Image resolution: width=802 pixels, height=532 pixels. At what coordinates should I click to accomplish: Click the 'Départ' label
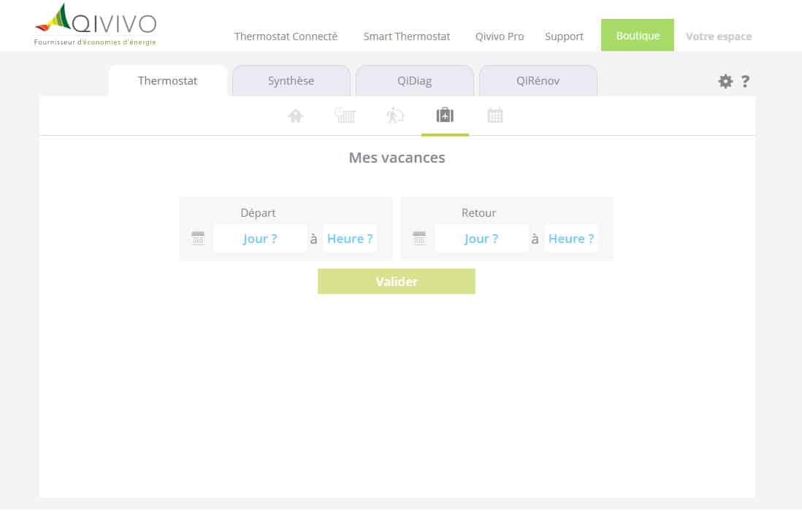click(258, 212)
